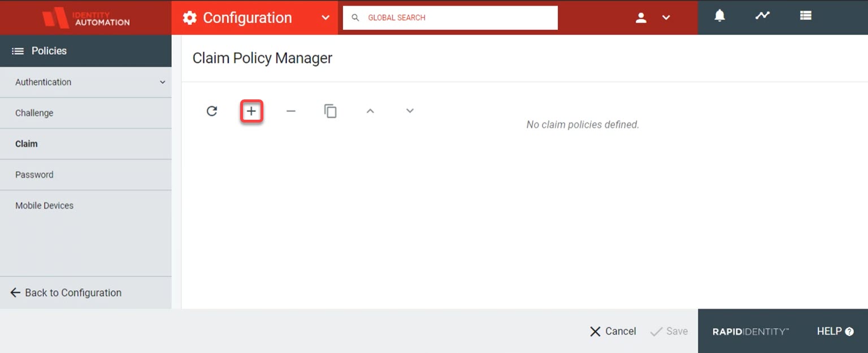
Task: Click the Configuration gear icon
Action: [190, 18]
